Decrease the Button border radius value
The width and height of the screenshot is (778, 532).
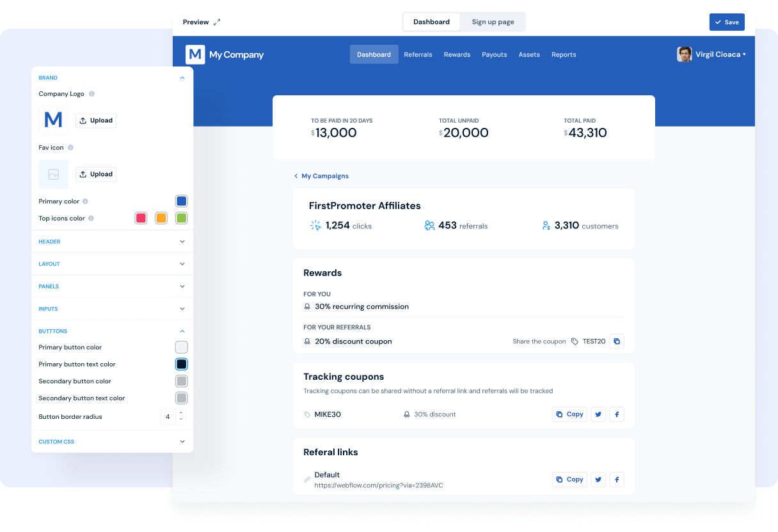(181, 420)
